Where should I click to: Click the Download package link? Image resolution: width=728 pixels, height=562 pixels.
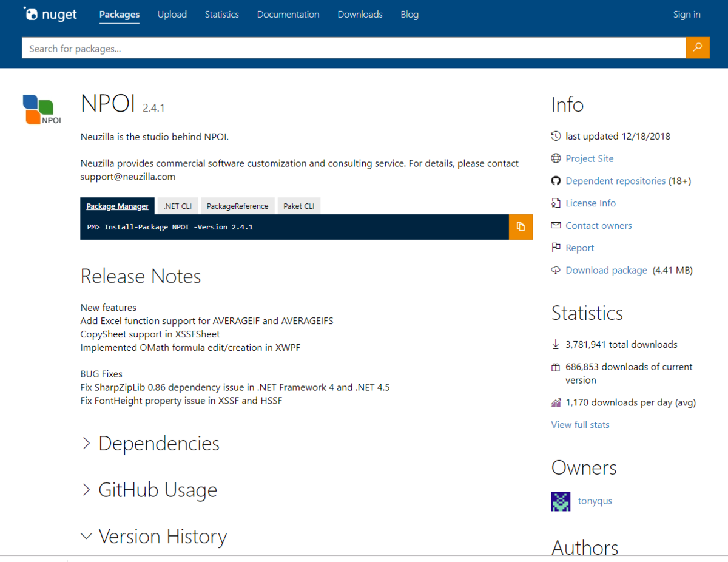[x=607, y=271]
